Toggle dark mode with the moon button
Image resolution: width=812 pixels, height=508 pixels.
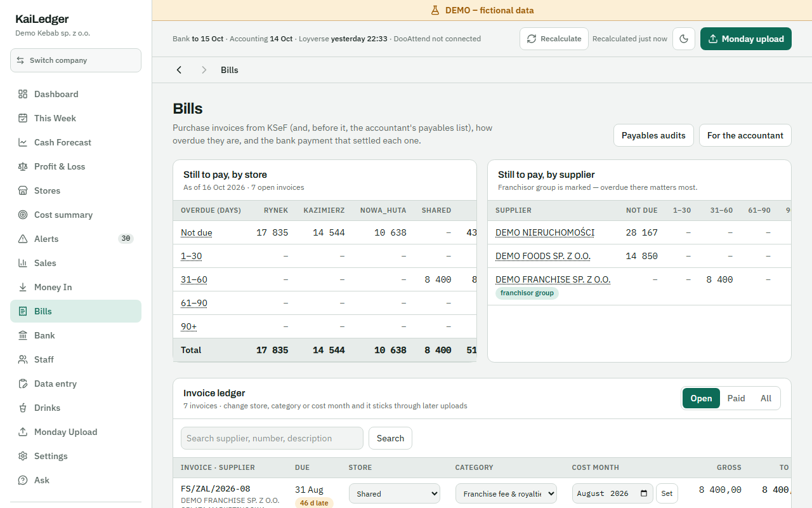(684, 39)
